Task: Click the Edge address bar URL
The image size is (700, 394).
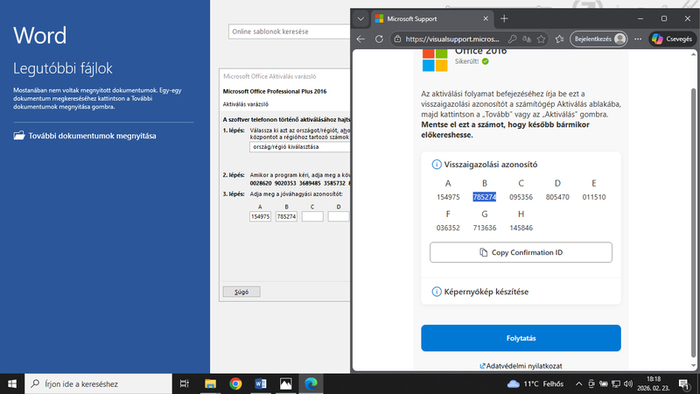Action: (452, 39)
